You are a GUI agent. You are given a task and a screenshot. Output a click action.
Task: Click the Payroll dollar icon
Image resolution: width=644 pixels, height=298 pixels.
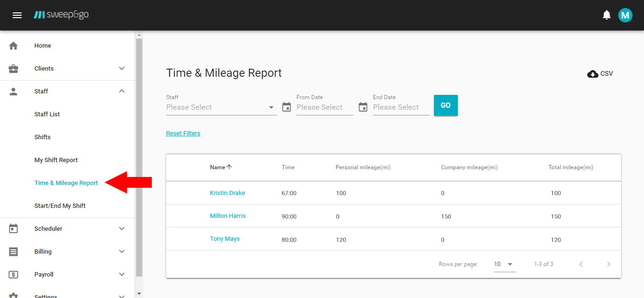click(13, 274)
